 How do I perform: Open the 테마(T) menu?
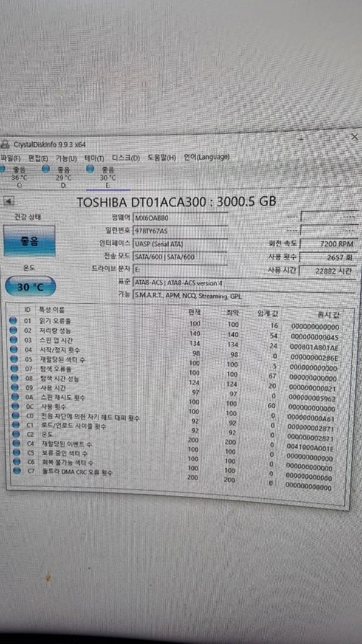pos(94,158)
